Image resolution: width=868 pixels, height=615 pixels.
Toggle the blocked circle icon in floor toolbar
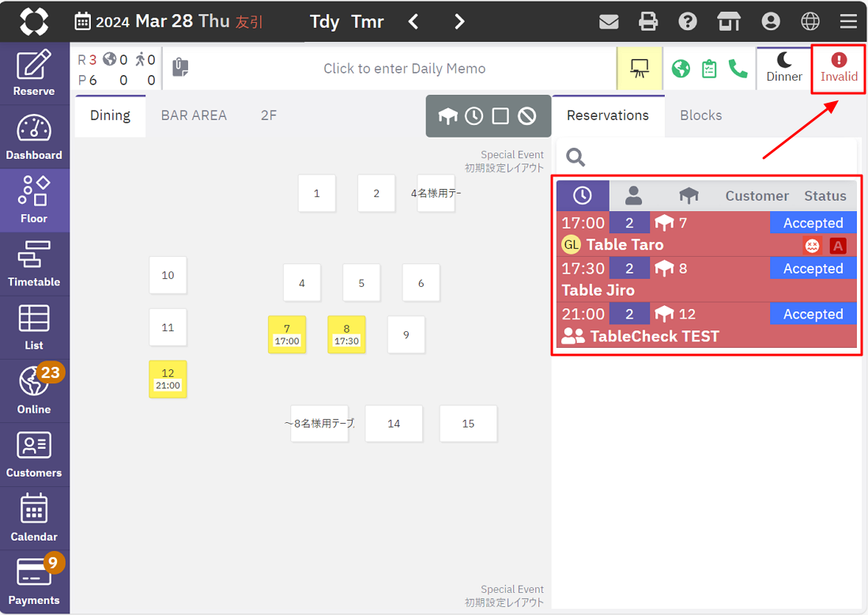[527, 116]
